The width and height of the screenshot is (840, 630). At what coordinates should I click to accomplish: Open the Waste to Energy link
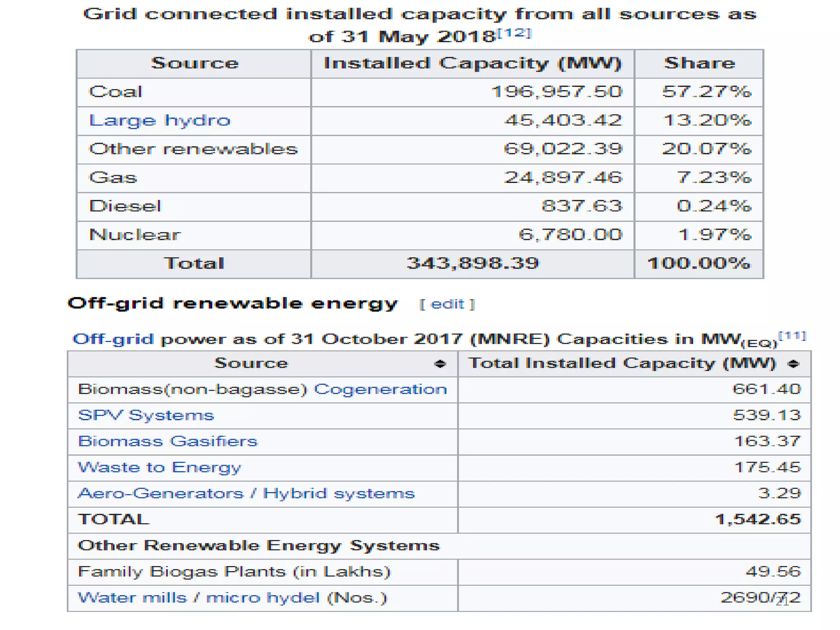click(x=160, y=468)
